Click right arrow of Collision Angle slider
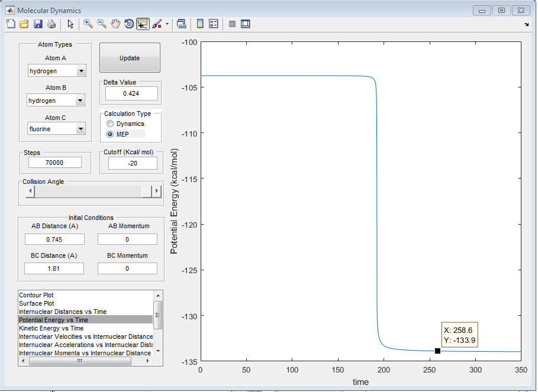The width and height of the screenshot is (538, 392). coord(157,191)
